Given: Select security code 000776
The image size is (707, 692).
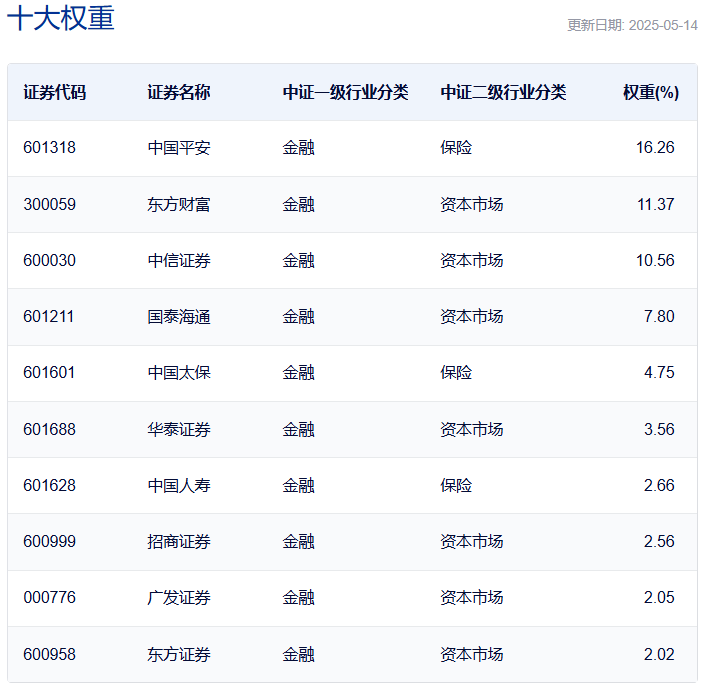Looking at the screenshot, I should (50, 598).
